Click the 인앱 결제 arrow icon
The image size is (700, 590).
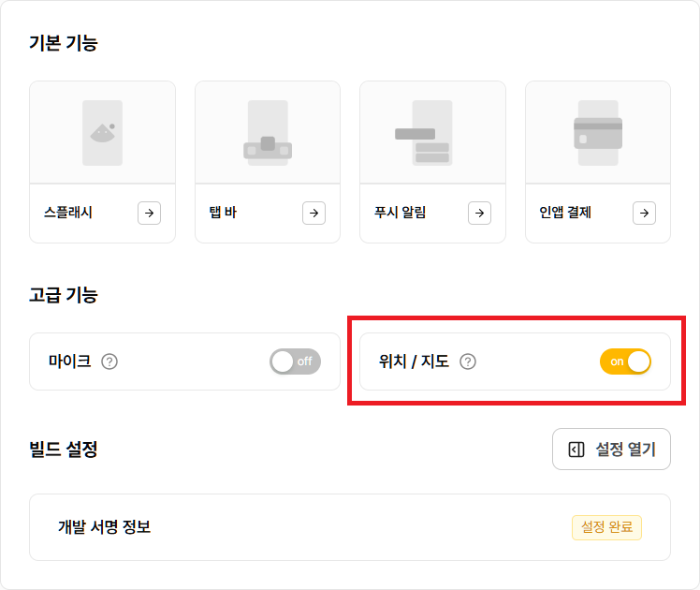click(x=644, y=213)
